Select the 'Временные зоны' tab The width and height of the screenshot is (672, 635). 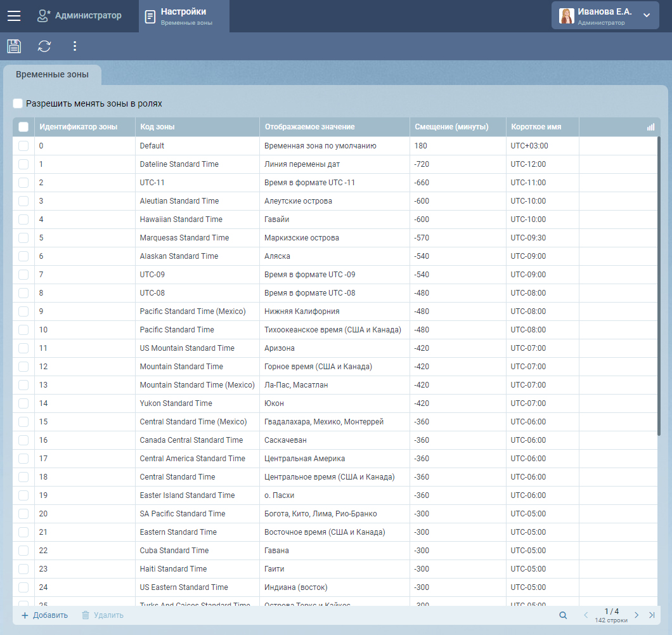(x=52, y=75)
